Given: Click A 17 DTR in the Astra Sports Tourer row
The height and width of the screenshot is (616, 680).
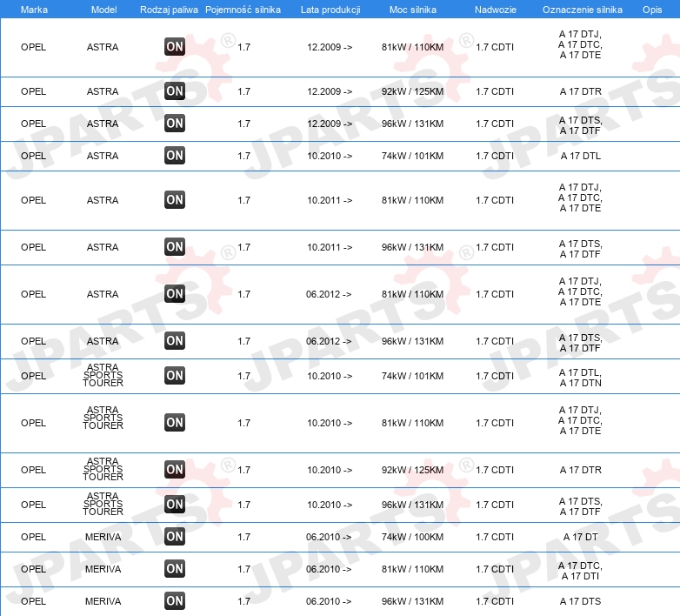Looking at the screenshot, I should pos(581,470).
